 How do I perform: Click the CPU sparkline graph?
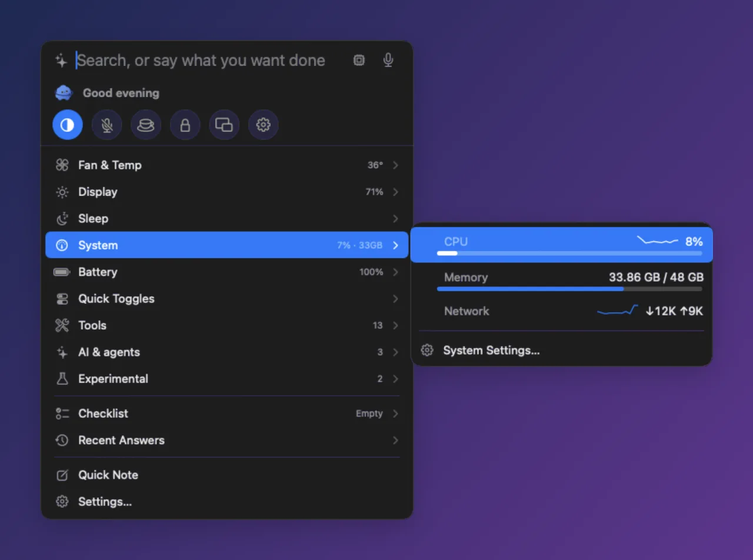(658, 240)
